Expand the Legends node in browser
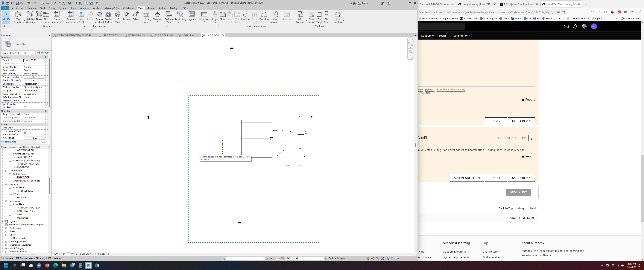 (3, 221)
